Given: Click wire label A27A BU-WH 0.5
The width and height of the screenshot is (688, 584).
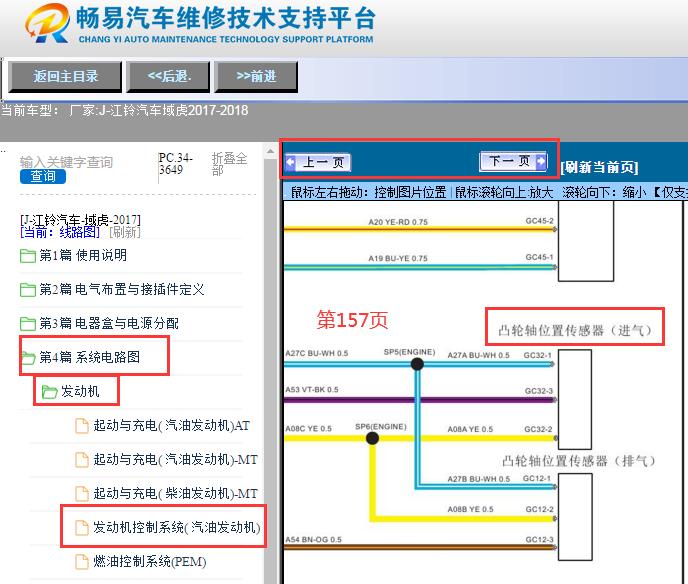Looking at the screenshot, I should (478, 355).
